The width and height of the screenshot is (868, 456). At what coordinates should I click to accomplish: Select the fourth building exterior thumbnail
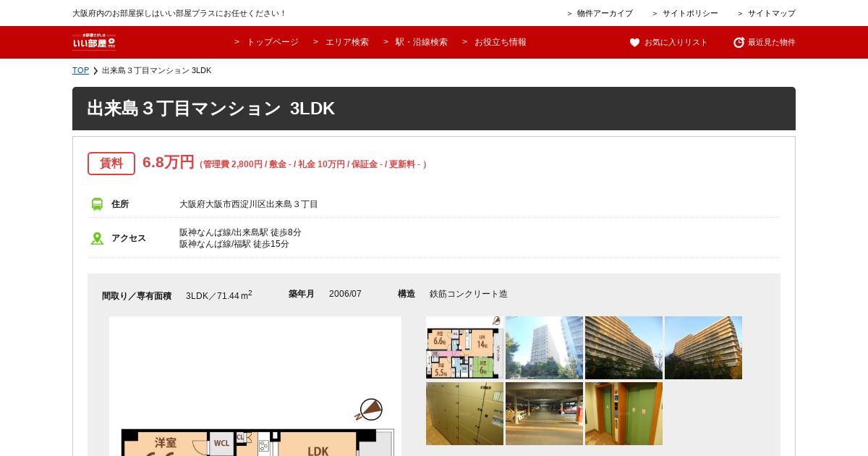coord(703,347)
